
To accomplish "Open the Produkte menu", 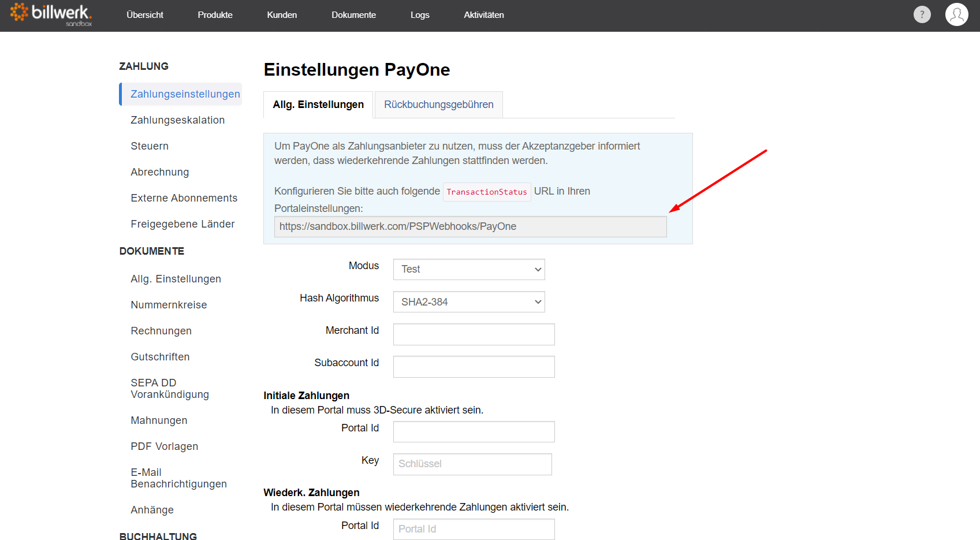I will [x=215, y=15].
